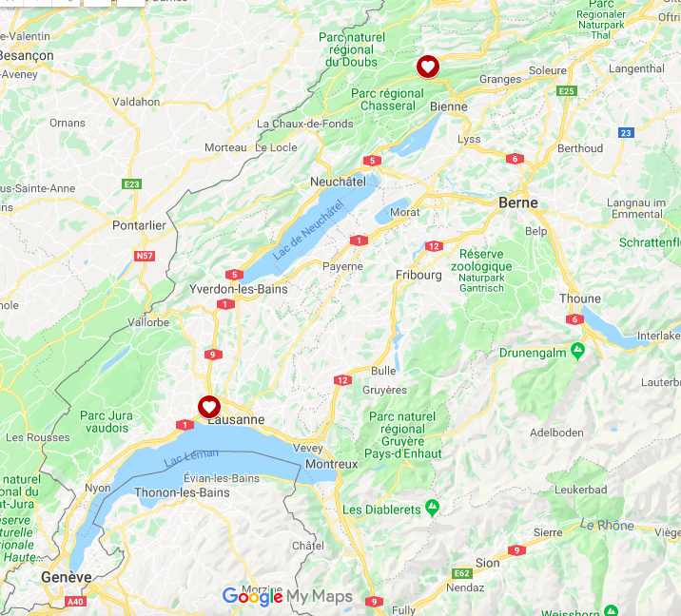Screen dimensions: 681x616
Task: Click the Yverdon-les-Bains label
Action: coord(239,289)
